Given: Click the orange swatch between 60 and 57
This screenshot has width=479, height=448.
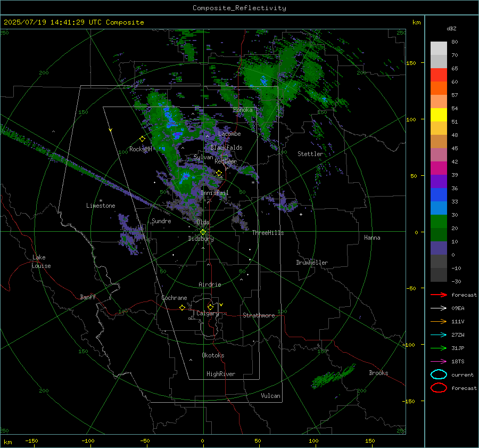Looking at the screenshot, I should tap(439, 88).
